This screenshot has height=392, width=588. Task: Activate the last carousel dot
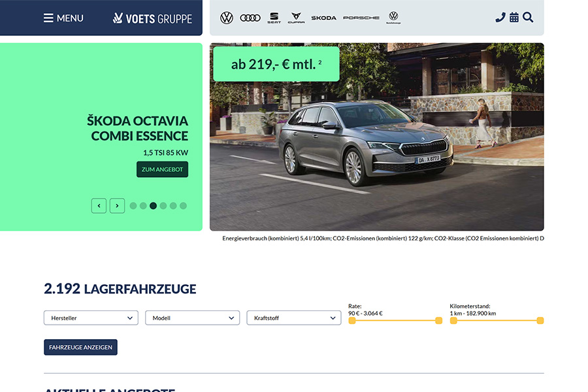pyautogui.click(x=184, y=205)
